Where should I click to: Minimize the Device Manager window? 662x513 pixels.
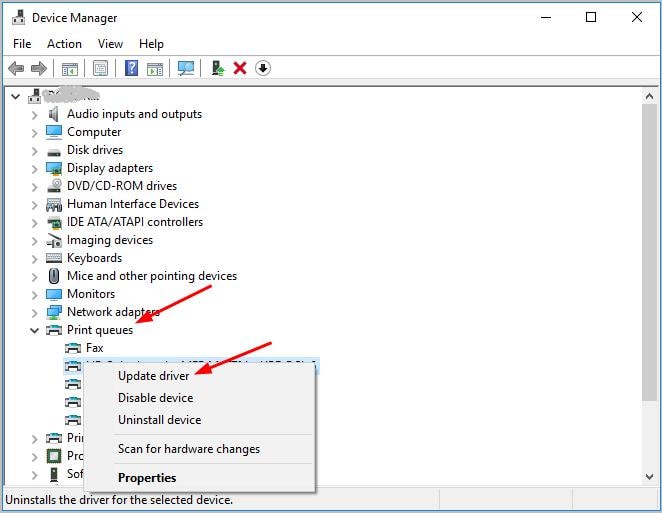tap(546, 17)
